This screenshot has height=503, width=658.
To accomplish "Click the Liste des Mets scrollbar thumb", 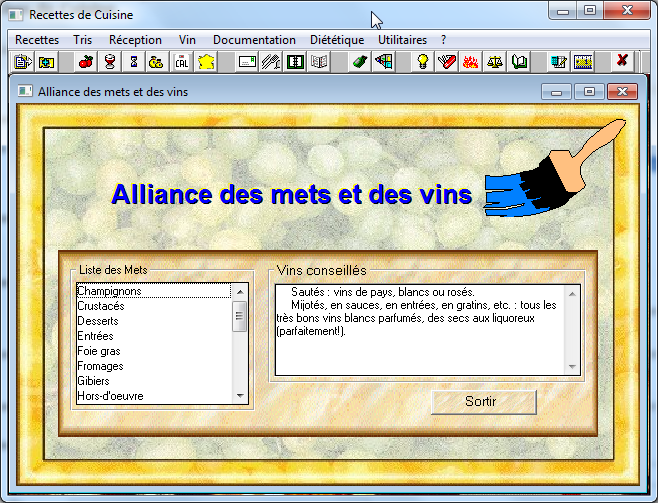I will click(240, 316).
